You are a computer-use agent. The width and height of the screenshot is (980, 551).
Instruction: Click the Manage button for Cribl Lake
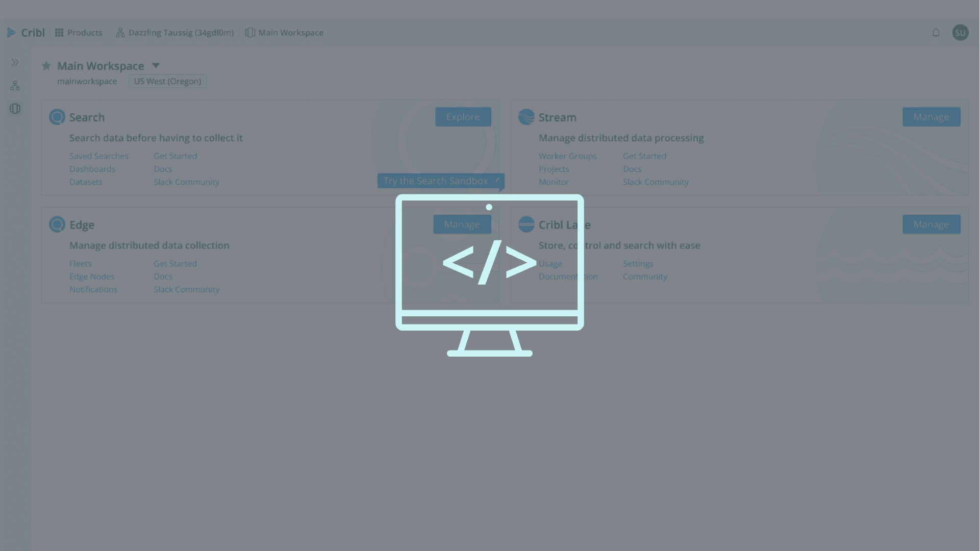(931, 224)
